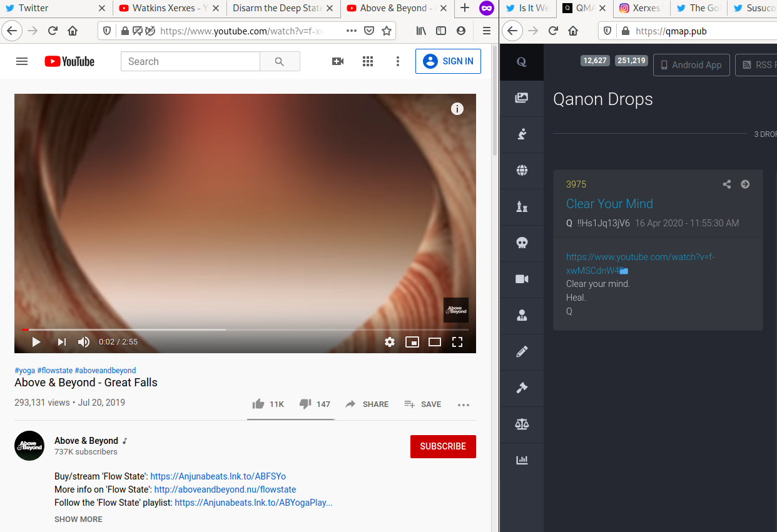Go back in the YouTube window
This screenshot has height=532, width=777.
tap(13, 31)
